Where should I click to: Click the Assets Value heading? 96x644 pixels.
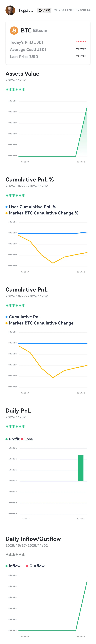coord(22,74)
